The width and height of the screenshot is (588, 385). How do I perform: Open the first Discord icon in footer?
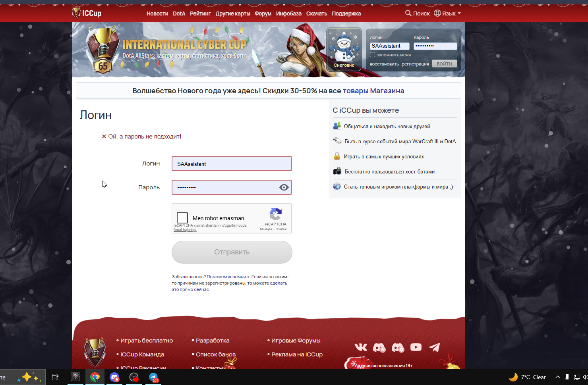379,348
